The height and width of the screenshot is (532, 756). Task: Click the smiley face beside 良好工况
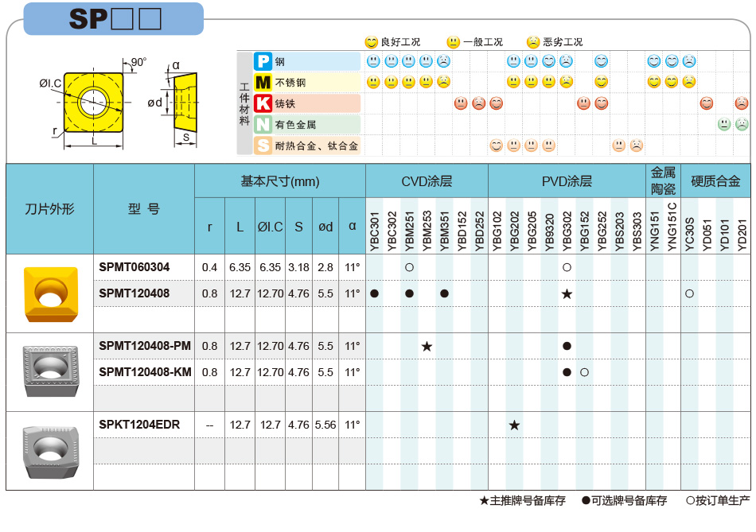tap(372, 42)
